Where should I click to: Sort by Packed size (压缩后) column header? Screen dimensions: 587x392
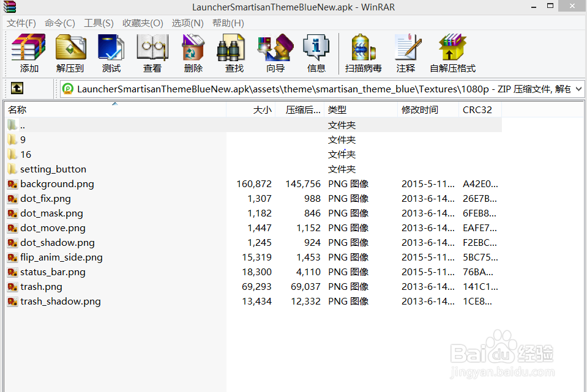point(300,109)
